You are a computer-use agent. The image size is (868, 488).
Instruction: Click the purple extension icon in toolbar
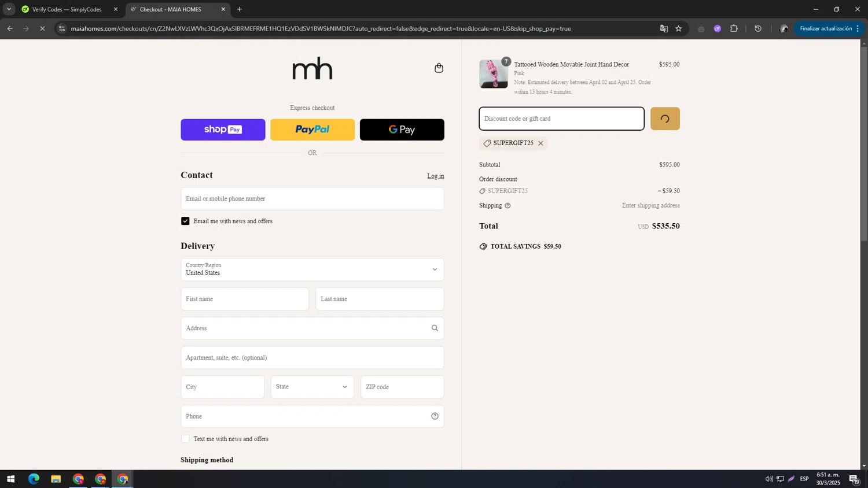click(717, 28)
